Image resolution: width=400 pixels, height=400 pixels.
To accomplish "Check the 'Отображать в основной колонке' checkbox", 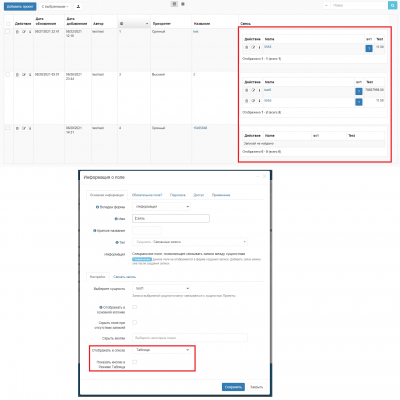I will (134, 307).
